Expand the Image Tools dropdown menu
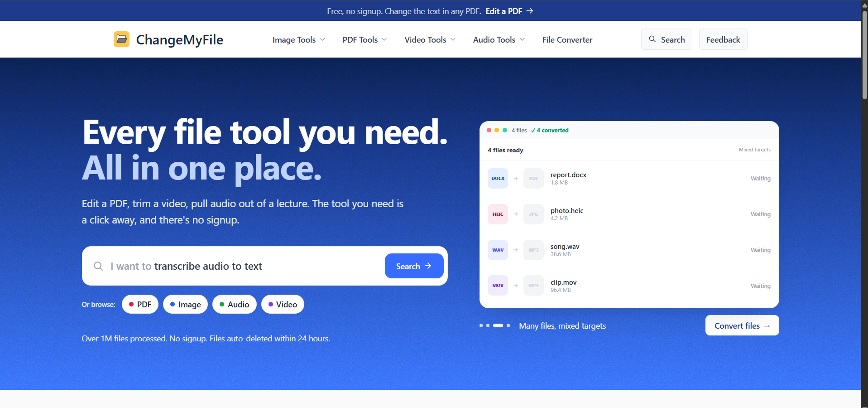Viewport: 868px width, 408px height. coord(299,40)
